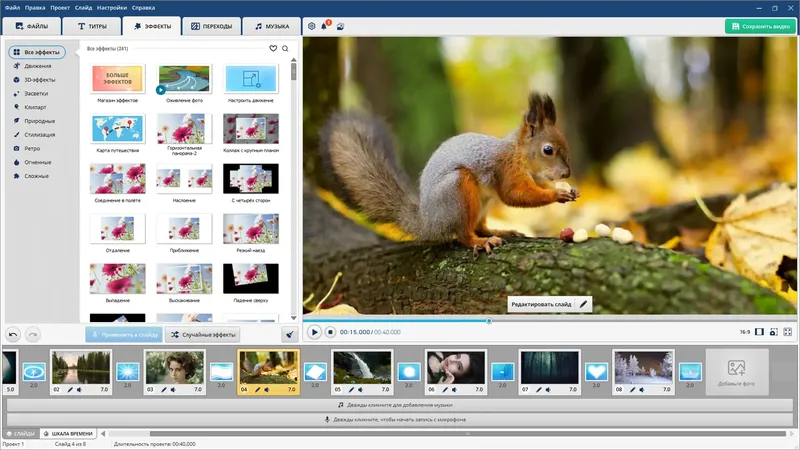Click the undo arrow button
The width and height of the screenshot is (800, 450).
(13, 335)
